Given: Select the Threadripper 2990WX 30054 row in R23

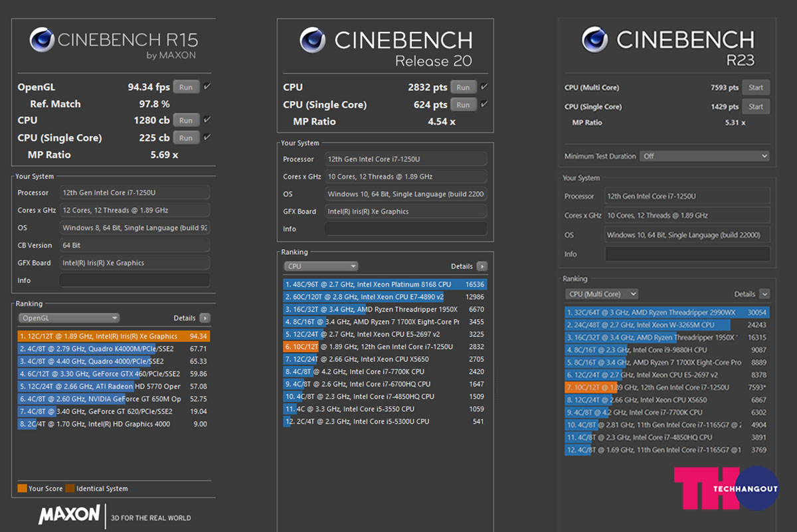Looking at the screenshot, I should 667,312.
